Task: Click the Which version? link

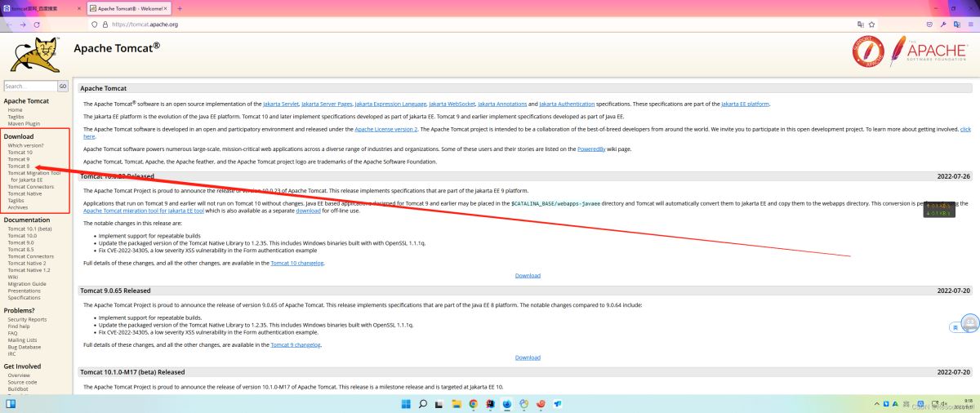Action: 25,145
